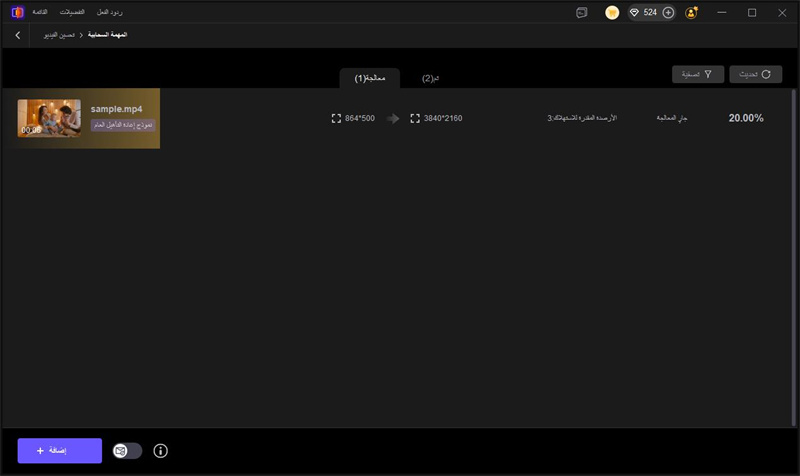Open the screen recorder icon in title bar
This screenshot has width=800, height=476.
tap(582, 12)
